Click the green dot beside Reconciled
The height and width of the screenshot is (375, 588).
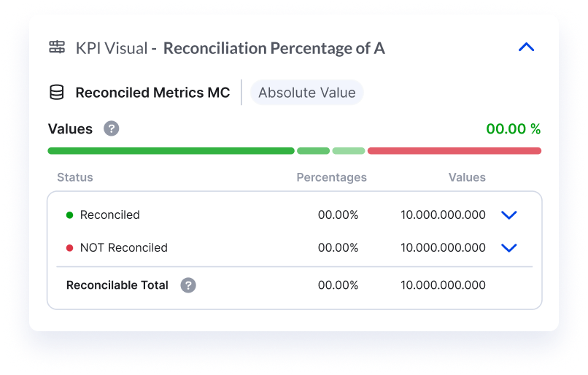click(x=70, y=215)
